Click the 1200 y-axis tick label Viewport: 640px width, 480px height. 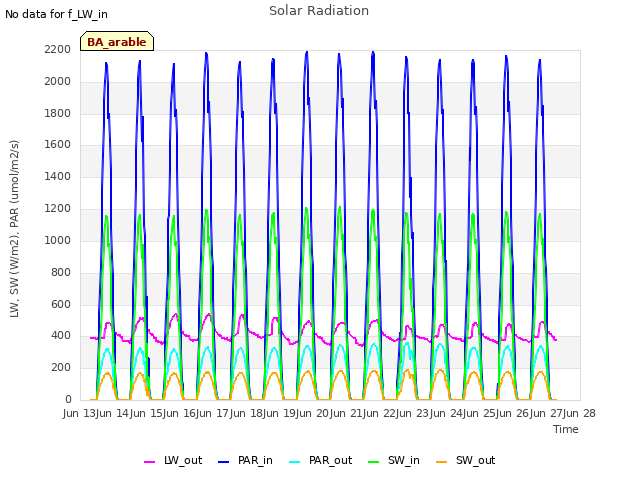58,209
